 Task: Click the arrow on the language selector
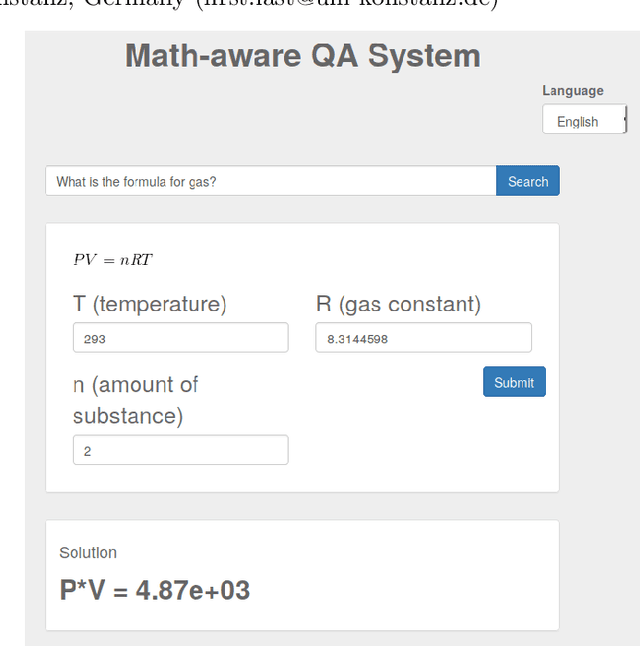tap(624, 120)
